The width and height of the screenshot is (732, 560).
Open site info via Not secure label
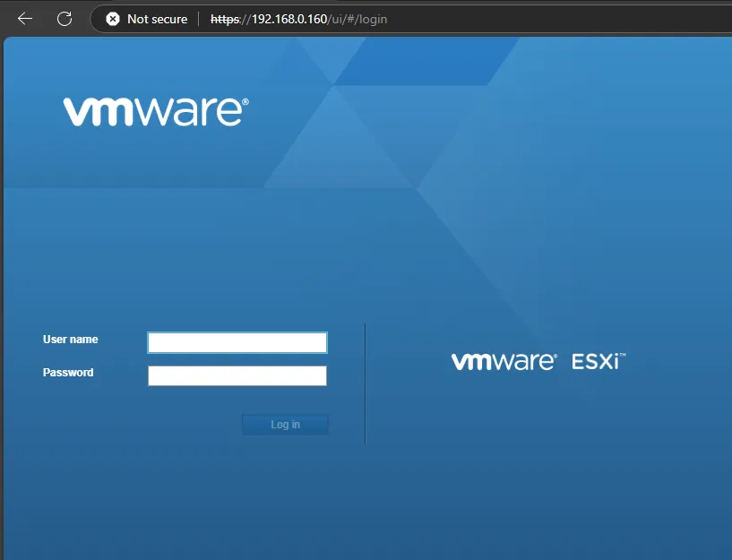[x=157, y=19]
